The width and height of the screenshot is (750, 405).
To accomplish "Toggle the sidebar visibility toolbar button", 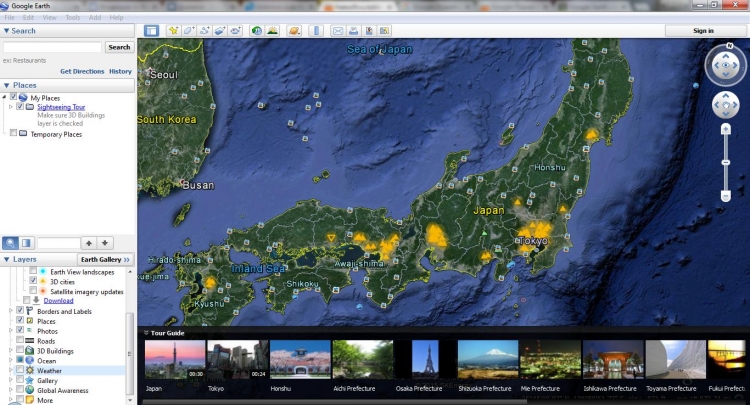I will coord(152,31).
